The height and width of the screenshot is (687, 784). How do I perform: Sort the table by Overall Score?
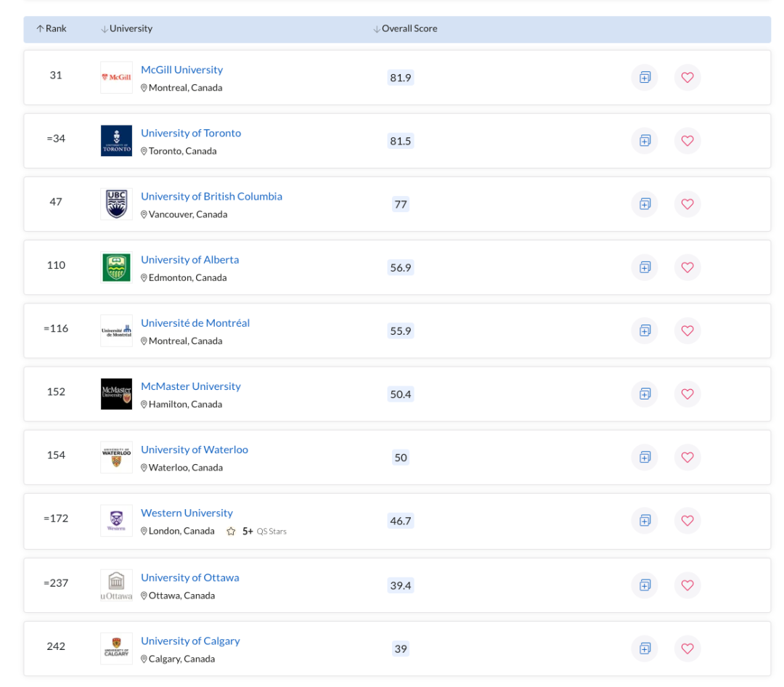[405, 28]
